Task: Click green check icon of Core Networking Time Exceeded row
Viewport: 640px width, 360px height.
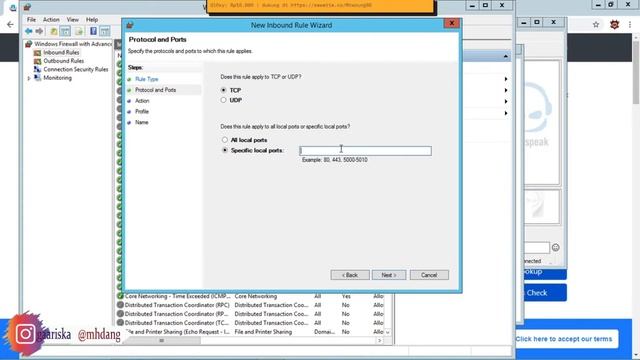Action: pos(120,296)
